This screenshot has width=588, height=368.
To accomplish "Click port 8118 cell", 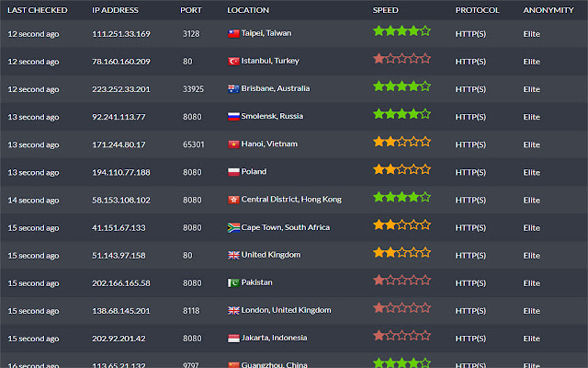I will click(x=191, y=311).
